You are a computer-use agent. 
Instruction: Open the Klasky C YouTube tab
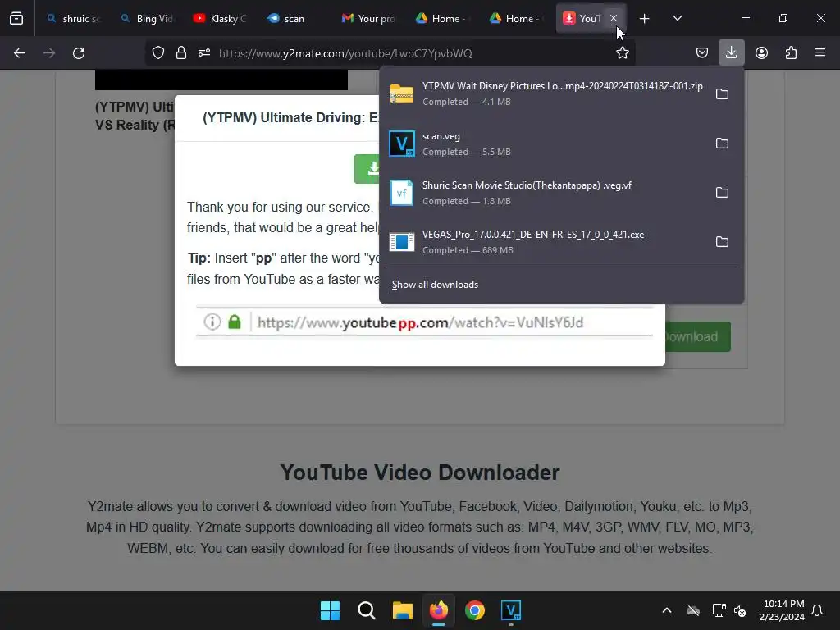221,18
